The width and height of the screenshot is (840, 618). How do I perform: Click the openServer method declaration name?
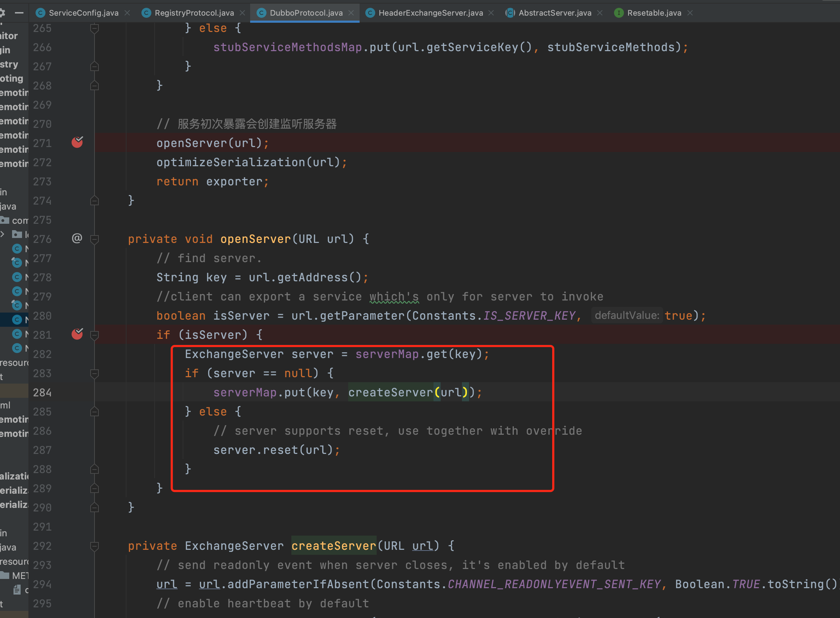point(255,239)
